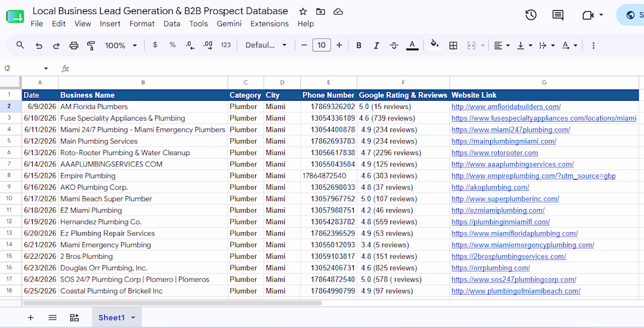Open the borders menu
The width and height of the screenshot is (644, 328).
453,45
